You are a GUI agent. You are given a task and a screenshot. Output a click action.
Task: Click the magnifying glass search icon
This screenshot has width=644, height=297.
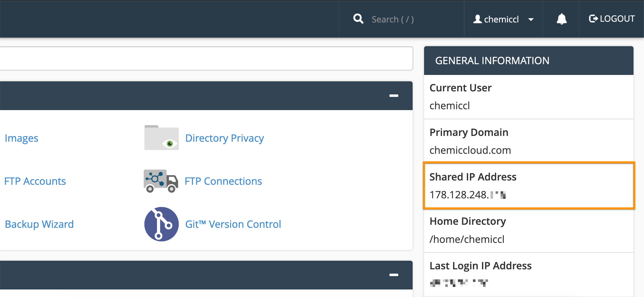click(x=358, y=19)
